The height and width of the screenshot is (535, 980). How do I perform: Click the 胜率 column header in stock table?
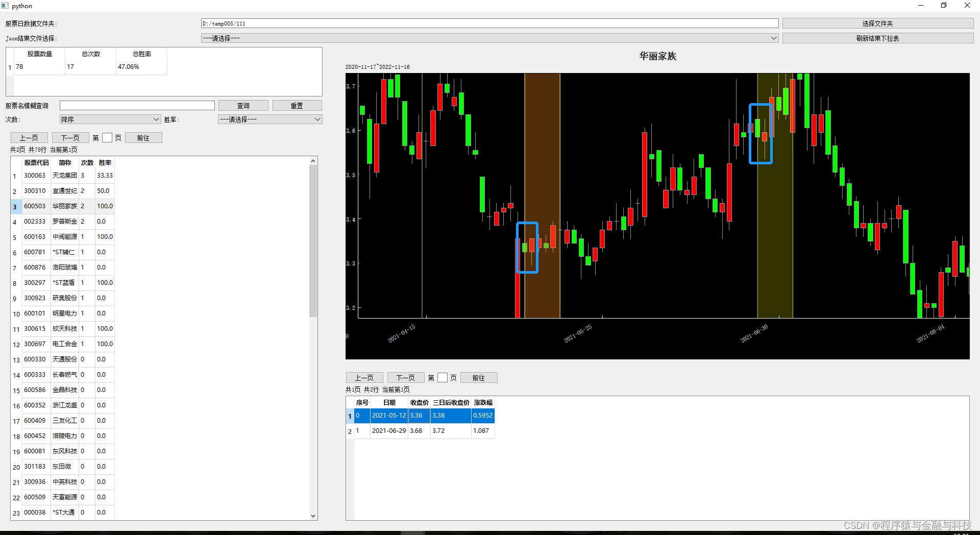coord(105,163)
